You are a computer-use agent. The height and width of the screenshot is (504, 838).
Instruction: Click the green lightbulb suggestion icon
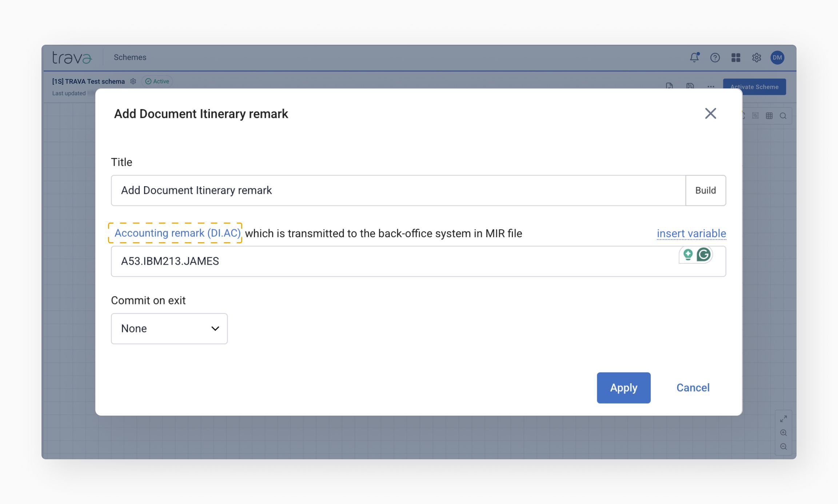(x=688, y=255)
